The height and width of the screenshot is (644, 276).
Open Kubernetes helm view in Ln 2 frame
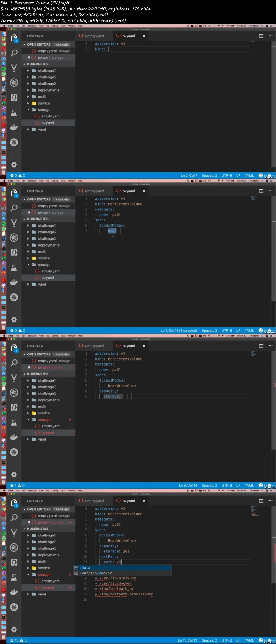tap(14, 142)
